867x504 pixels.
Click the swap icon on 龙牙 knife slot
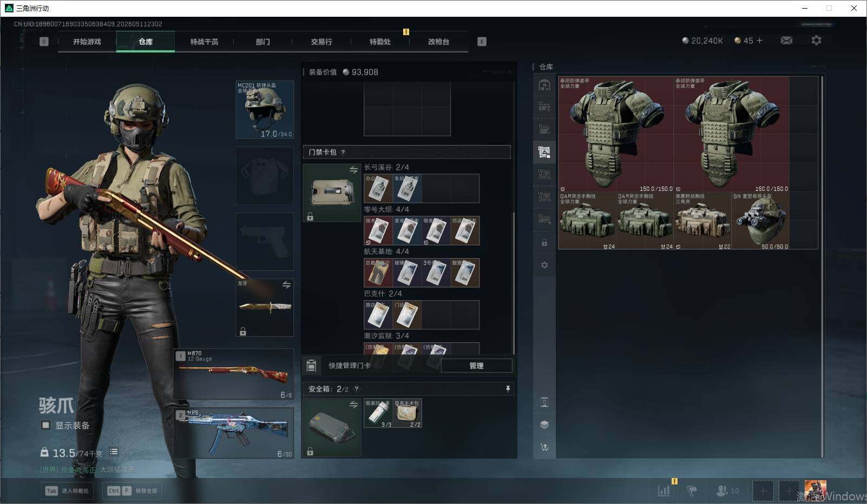286,285
